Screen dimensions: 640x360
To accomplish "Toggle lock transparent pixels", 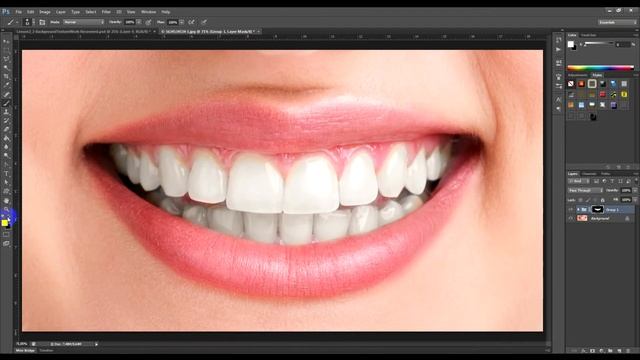I will 580,200.
